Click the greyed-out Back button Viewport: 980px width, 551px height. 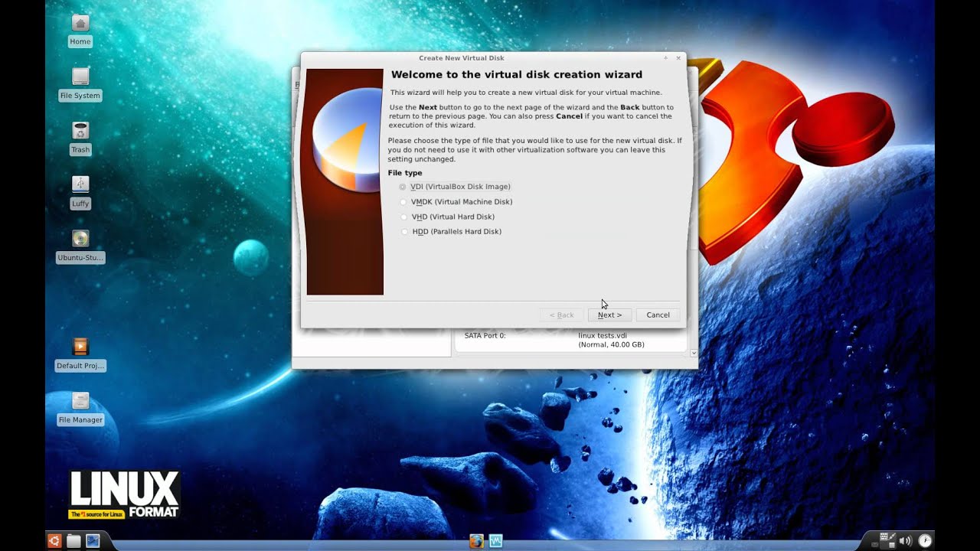pyautogui.click(x=561, y=315)
